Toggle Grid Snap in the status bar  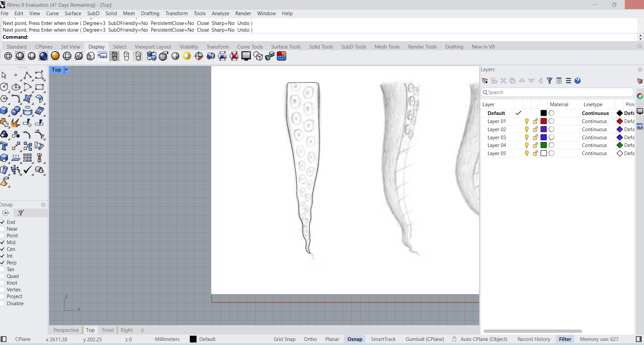pos(284,339)
